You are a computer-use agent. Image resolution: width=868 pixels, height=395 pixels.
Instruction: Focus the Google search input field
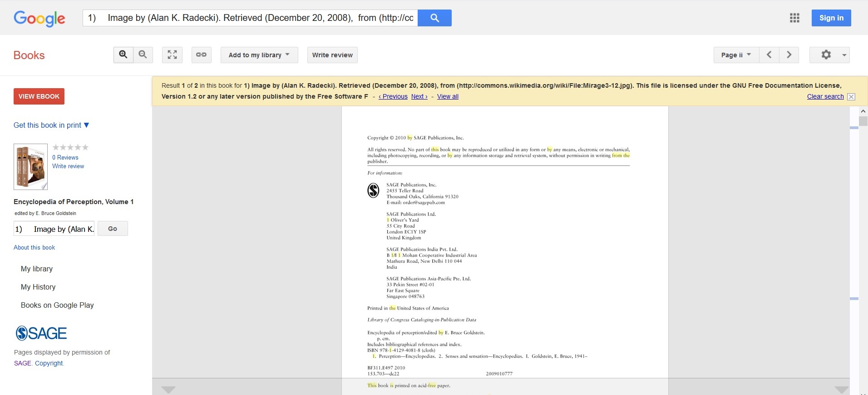click(x=250, y=18)
